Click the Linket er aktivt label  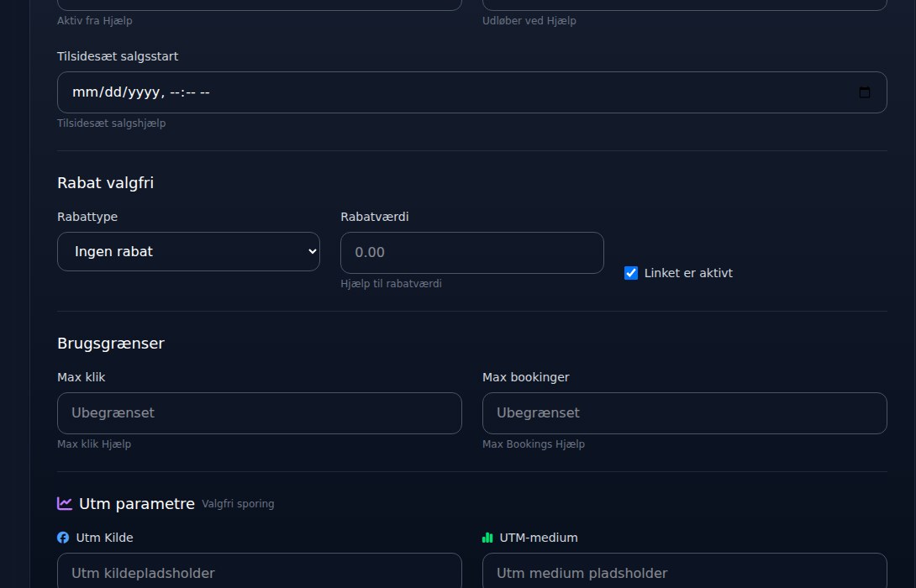pos(688,273)
